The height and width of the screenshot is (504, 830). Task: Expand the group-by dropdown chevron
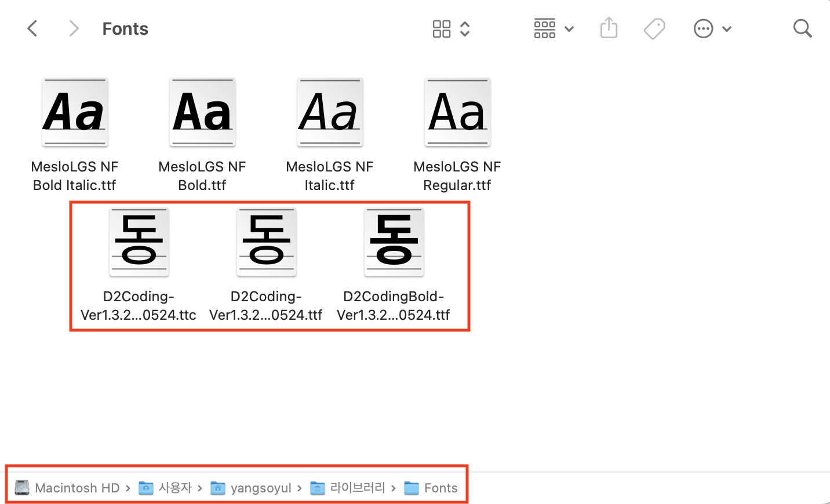click(569, 29)
